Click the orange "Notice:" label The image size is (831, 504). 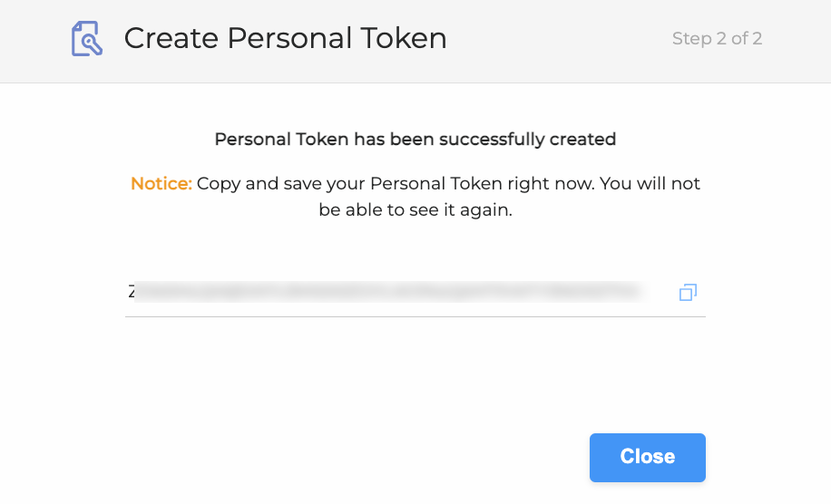click(x=161, y=183)
